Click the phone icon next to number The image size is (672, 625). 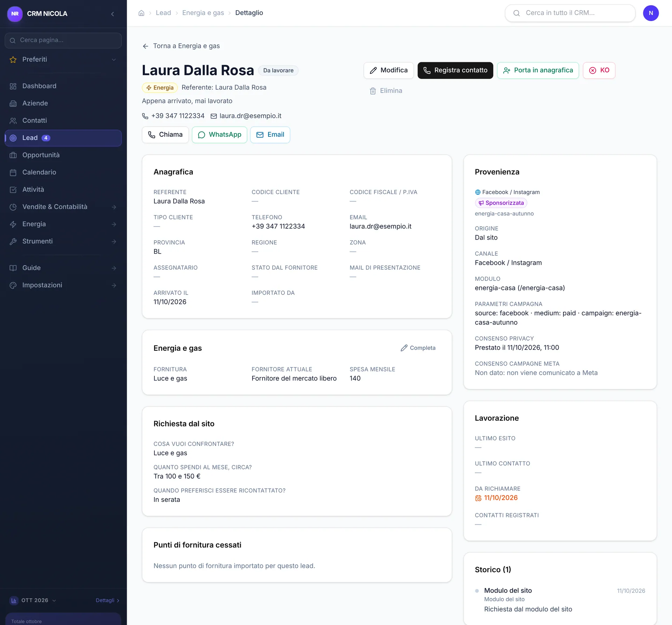[x=145, y=116]
